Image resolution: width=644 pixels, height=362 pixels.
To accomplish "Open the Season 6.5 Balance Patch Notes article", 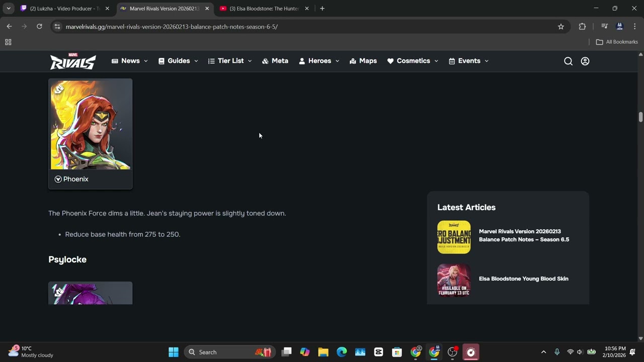I will click(524, 235).
